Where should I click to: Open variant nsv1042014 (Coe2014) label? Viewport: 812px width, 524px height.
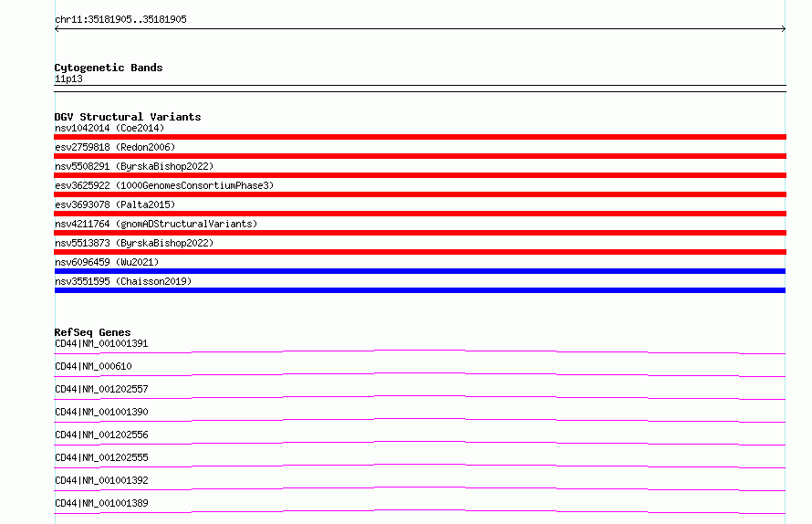coord(109,128)
